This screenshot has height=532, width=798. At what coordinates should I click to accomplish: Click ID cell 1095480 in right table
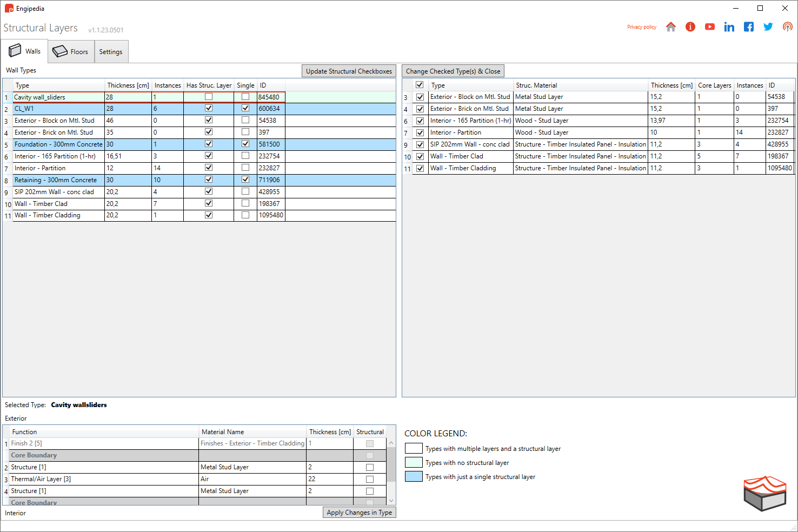[780, 168]
